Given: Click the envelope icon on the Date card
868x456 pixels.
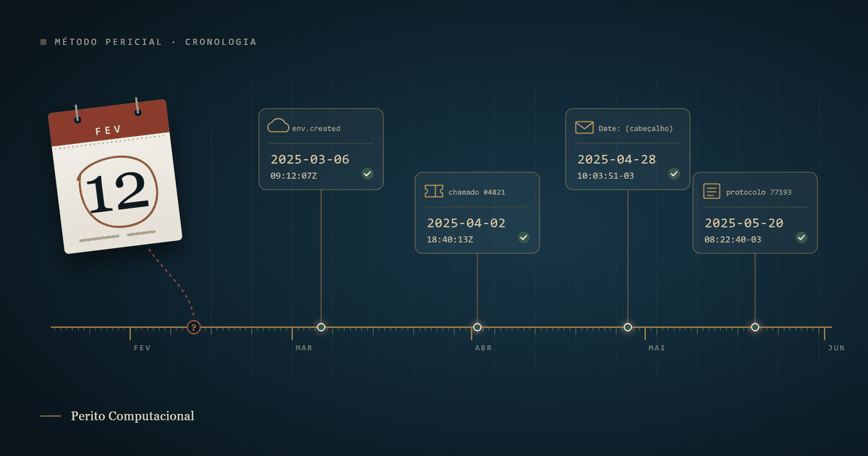Looking at the screenshot, I should point(584,127).
